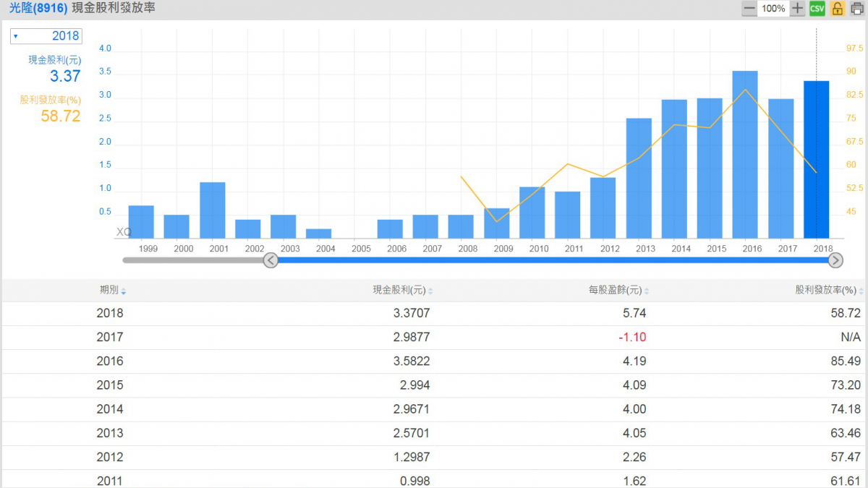Click the 2009 x-axis year label
This screenshot has height=488, width=868.
503,249
